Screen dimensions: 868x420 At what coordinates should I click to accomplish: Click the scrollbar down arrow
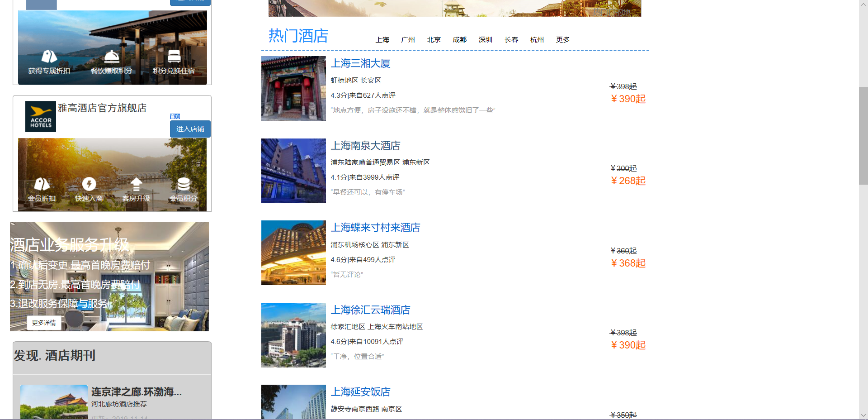point(863,415)
